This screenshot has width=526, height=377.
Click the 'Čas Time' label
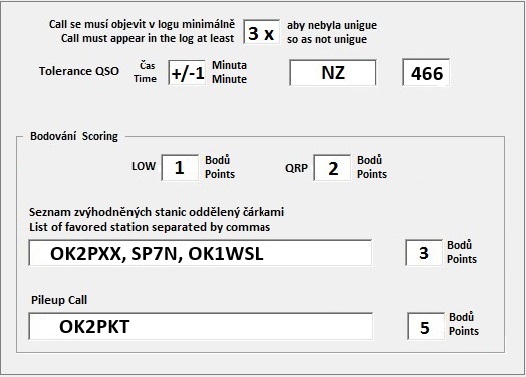(x=145, y=72)
